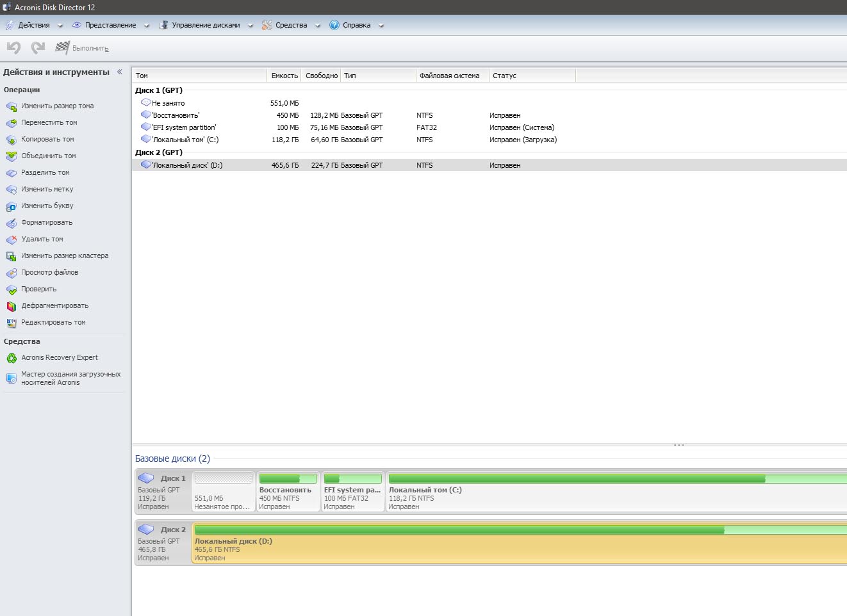Open the Представление menu
The image size is (847, 616).
coord(110,25)
